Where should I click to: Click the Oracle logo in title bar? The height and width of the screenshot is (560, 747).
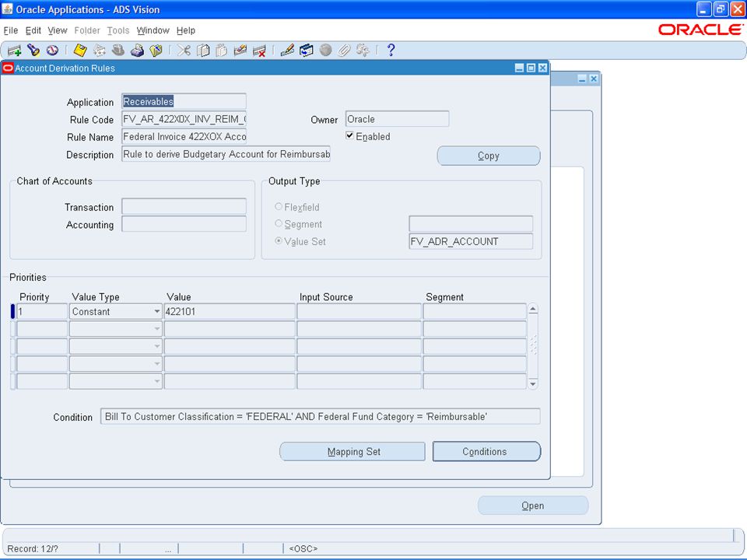click(700, 30)
